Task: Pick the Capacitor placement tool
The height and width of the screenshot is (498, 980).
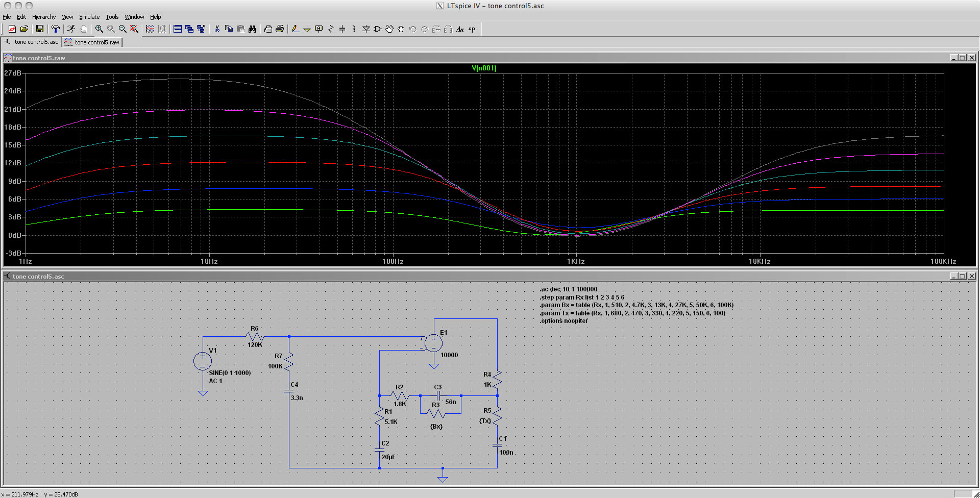Action: pos(342,29)
